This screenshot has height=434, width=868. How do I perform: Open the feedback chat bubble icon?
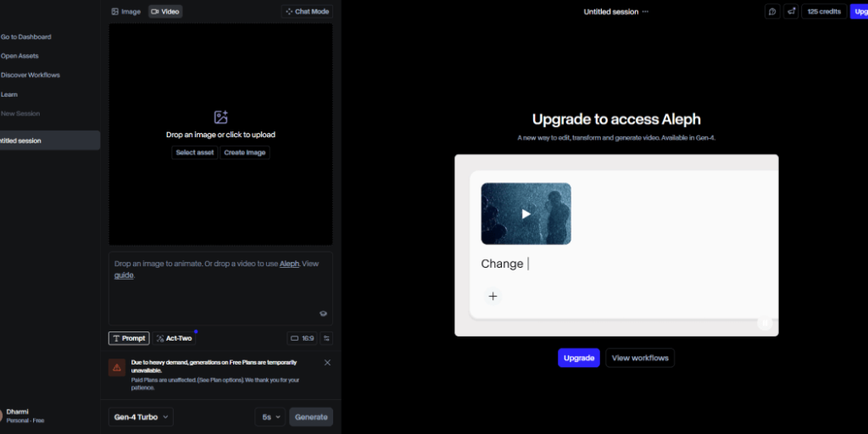(772, 12)
